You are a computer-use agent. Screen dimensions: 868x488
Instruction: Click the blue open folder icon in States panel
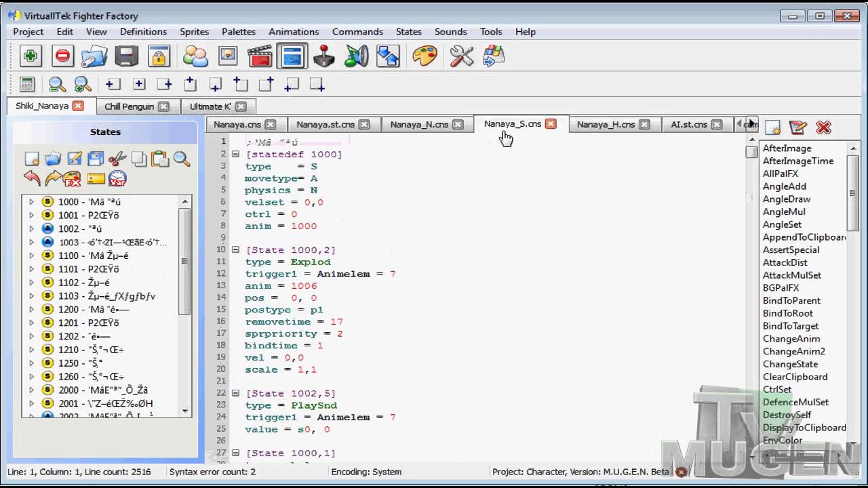click(53, 159)
